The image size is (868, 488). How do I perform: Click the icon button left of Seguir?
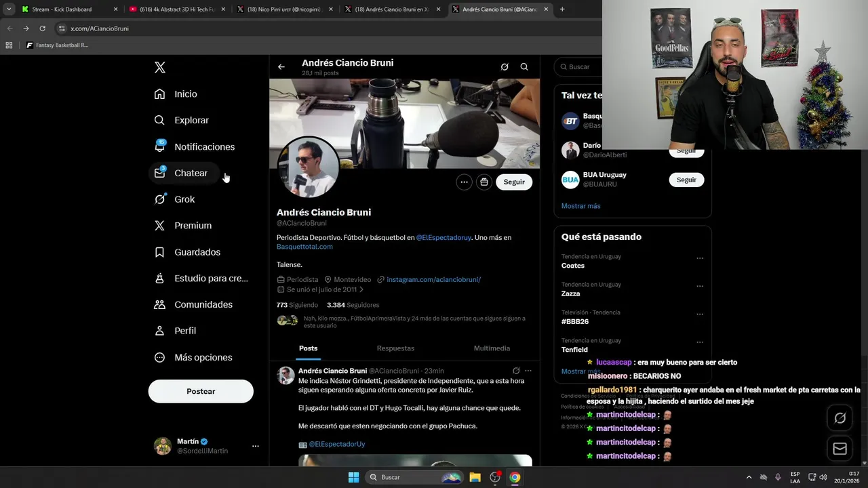[x=484, y=182]
